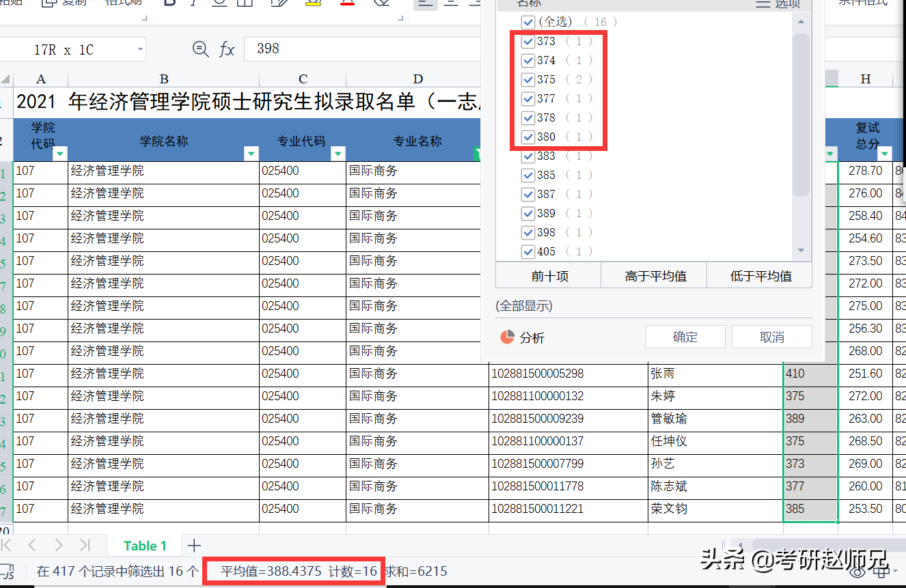This screenshot has height=588, width=906.
Task: Open the 专业代码 column filter dropdown
Action: tap(338, 153)
